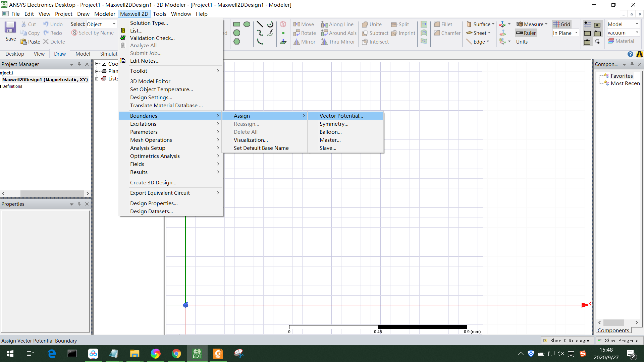644x362 pixels.
Task: Choose Vector Potential from the Assign submenu
Action: pyautogui.click(x=341, y=116)
